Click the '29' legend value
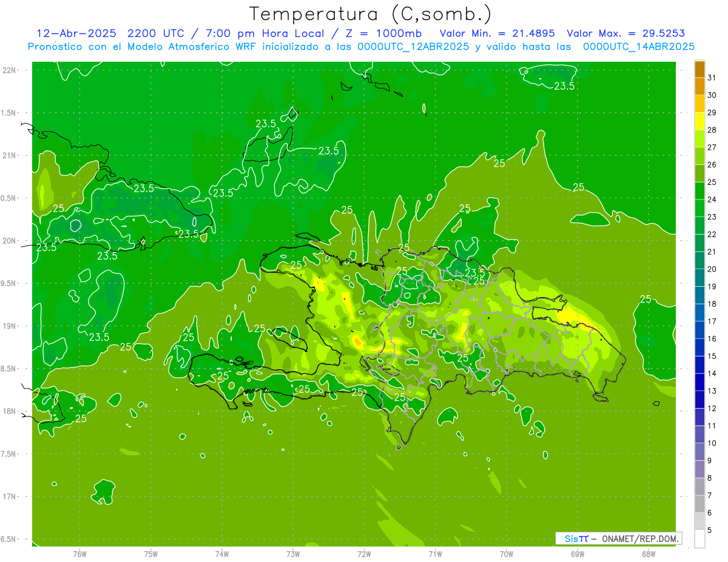 pyautogui.click(x=712, y=112)
